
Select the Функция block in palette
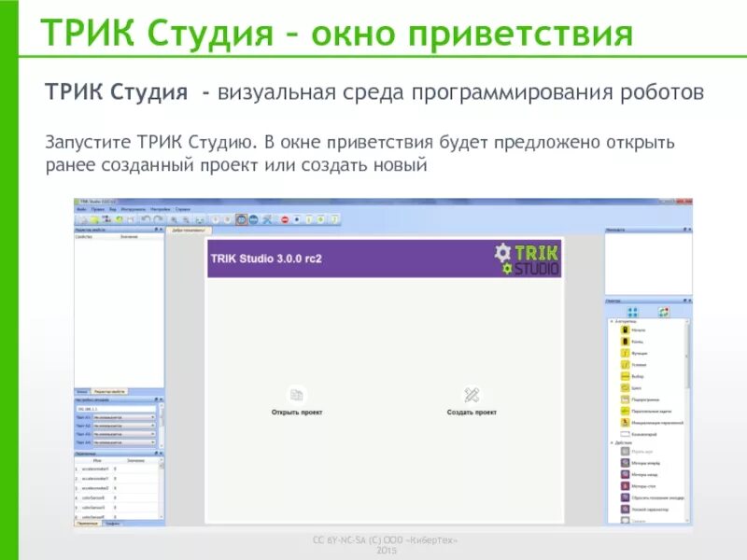coord(634,354)
